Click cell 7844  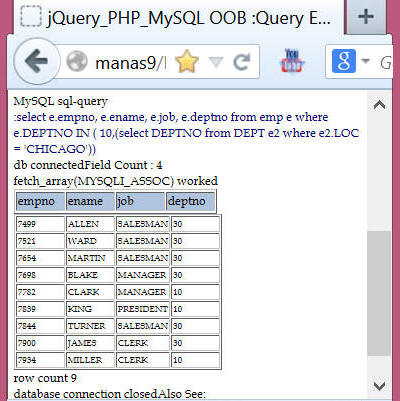[x=40, y=326]
